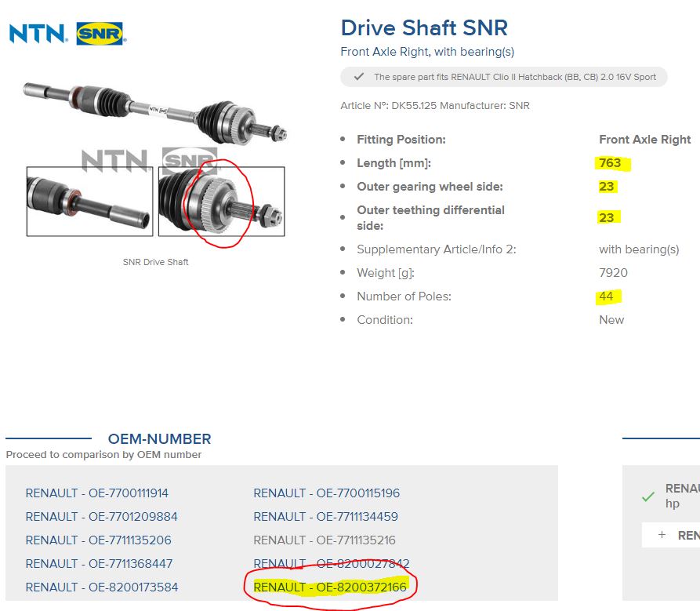Image resolution: width=700 pixels, height=611 pixels.
Task: Open OEM number RENAULT OE-7700115196
Action: pyautogui.click(x=327, y=493)
